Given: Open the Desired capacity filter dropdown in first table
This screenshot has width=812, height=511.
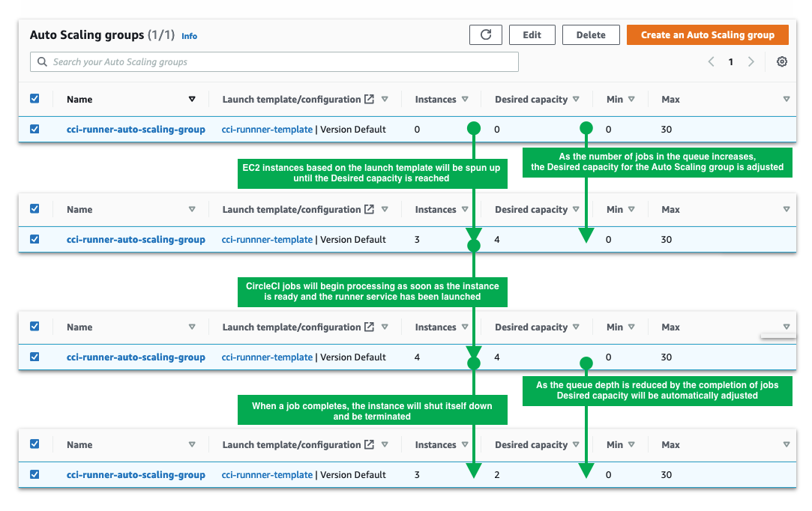Looking at the screenshot, I should click(x=576, y=99).
